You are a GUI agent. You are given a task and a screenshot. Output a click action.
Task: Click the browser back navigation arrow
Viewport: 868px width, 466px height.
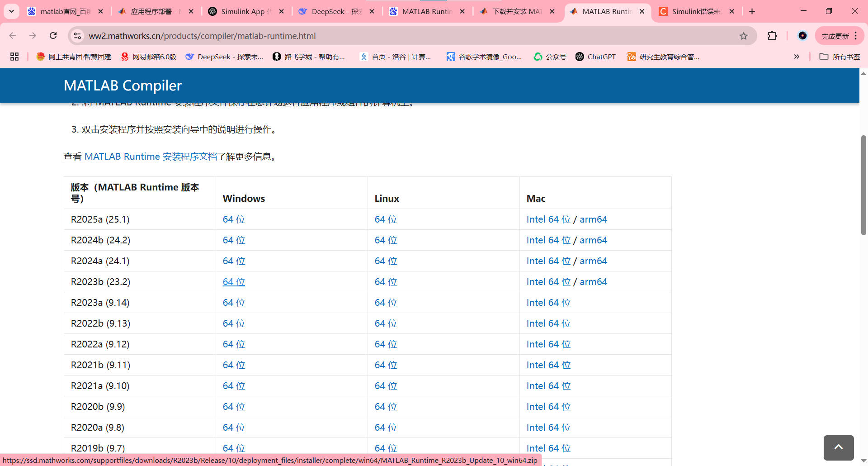click(x=12, y=36)
